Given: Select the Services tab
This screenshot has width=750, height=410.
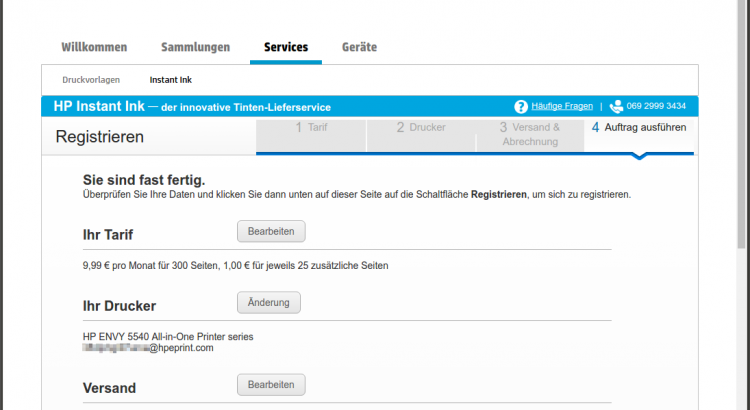Looking at the screenshot, I should tap(286, 47).
